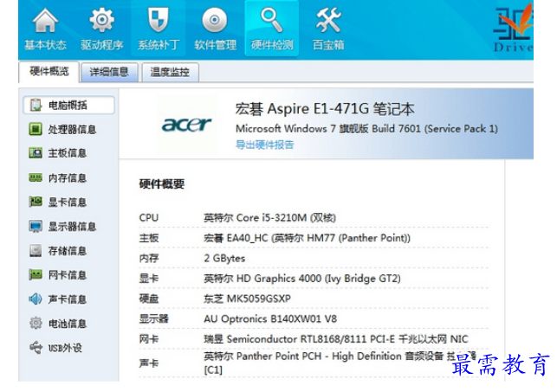This screenshot has height=392, width=557.
Task: Click the 网卡信息 network card icon
Action: pos(36,274)
